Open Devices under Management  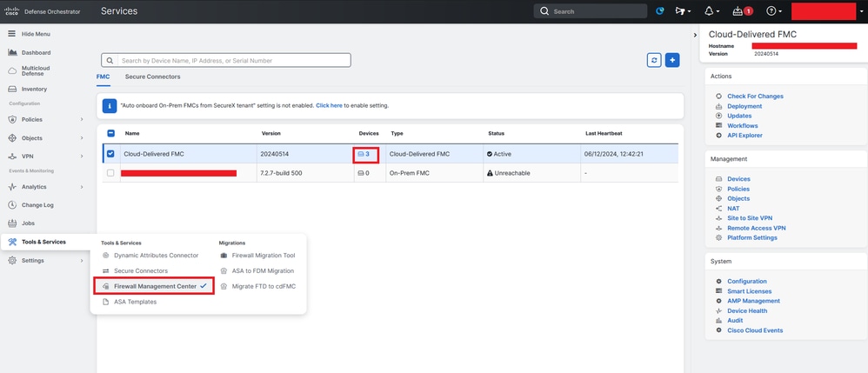[738, 179]
